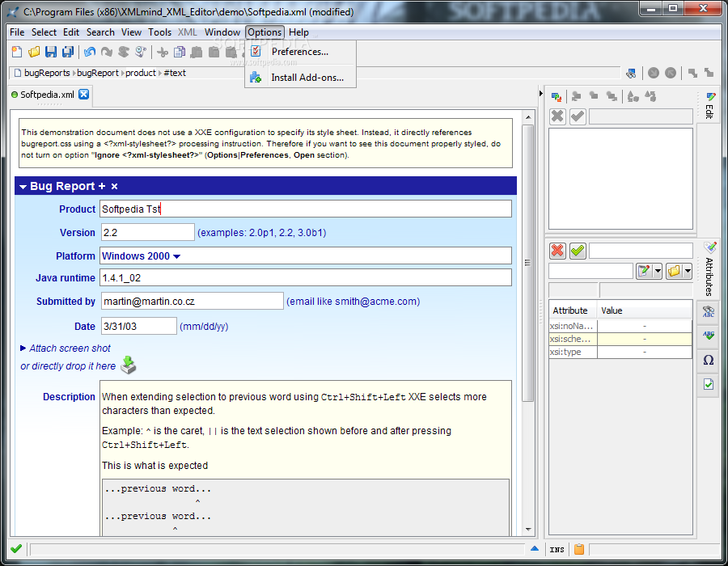Image resolution: width=728 pixels, height=566 pixels.
Task: Click the Product field Softpedia Tst
Action: point(306,209)
